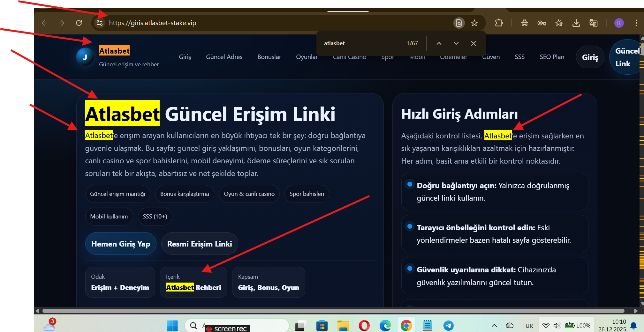Click the horizontal scrollbar left arrow
This screenshot has width=644, height=332.
pyautogui.click(x=38, y=311)
